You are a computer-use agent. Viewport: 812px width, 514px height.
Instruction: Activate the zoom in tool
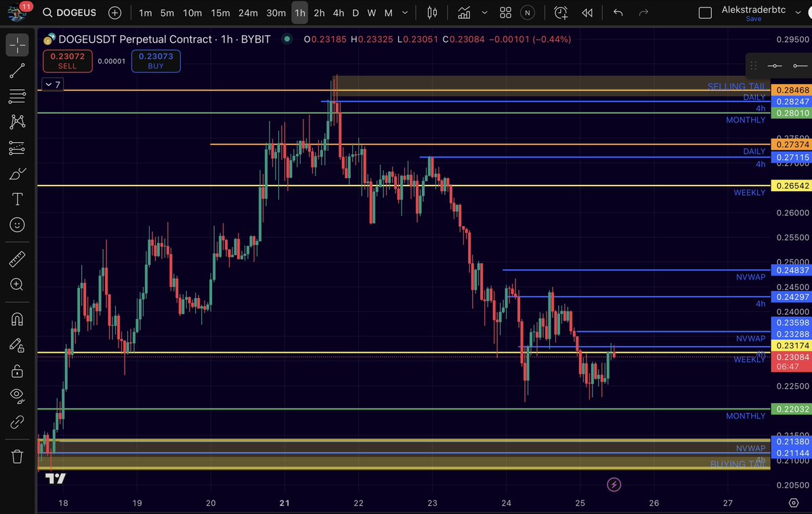point(17,284)
